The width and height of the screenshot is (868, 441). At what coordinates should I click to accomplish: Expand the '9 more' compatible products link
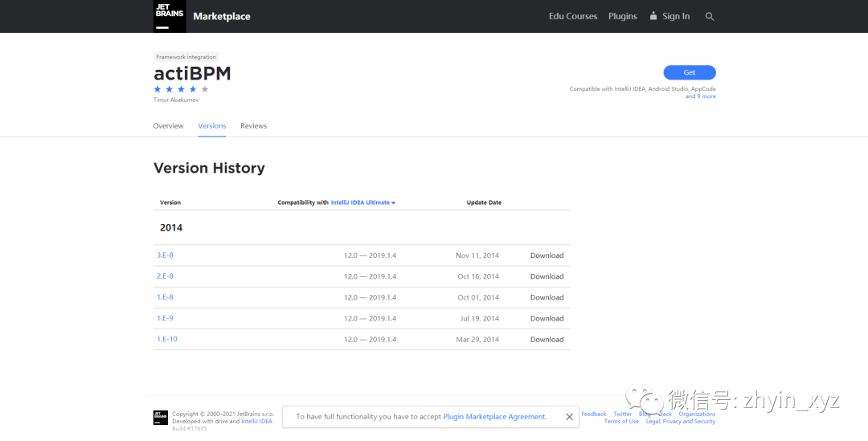click(x=706, y=96)
